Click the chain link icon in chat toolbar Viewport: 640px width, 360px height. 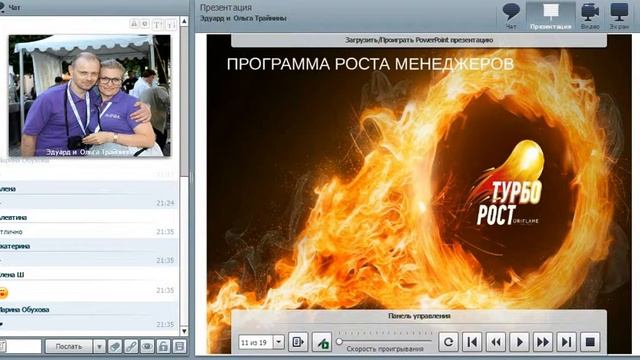click(131, 346)
